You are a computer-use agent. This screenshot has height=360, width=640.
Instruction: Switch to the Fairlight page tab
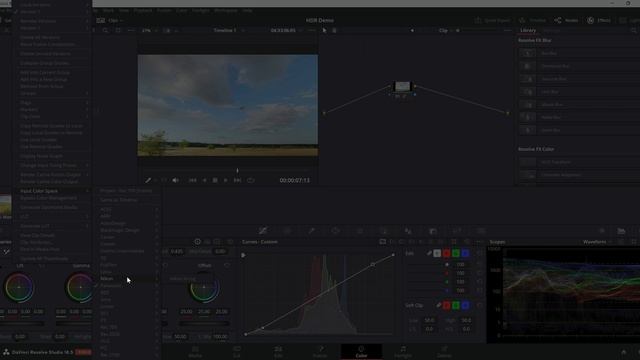pyautogui.click(x=403, y=351)
